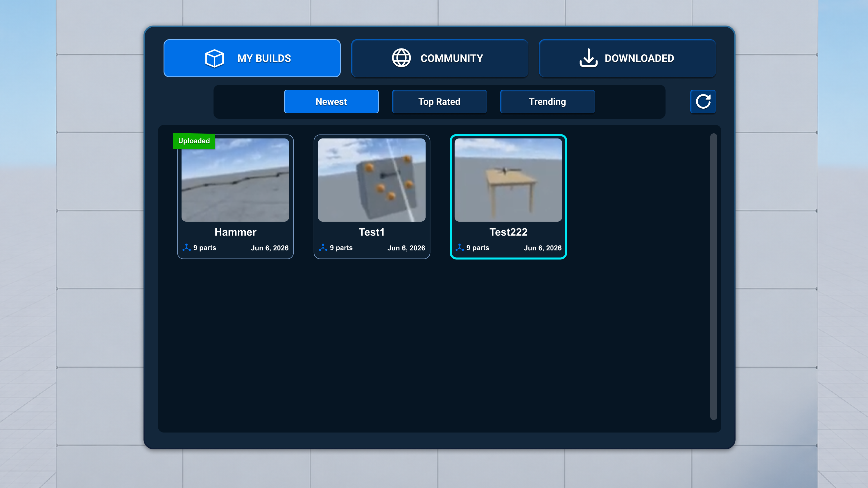This screenshot has height=488, width=868.
Task: Sort builds by Trending
Action: tap(547, 101)
